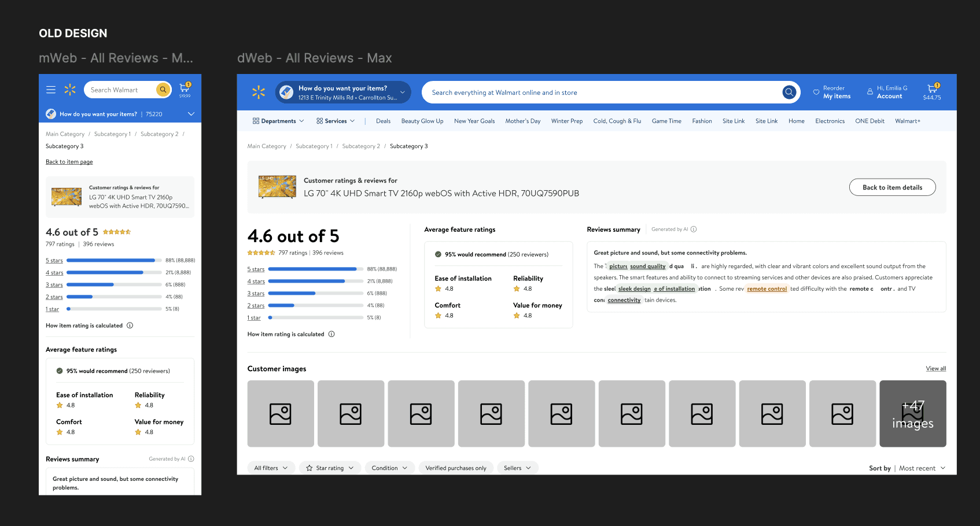980x526 pixels.
Task: Open the 'Star rating' filter dropdown
Action: (330, 468)
